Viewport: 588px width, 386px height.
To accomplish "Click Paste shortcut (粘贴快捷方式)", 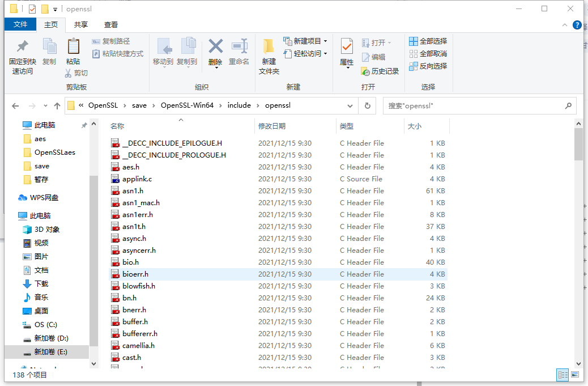I will pos(118,54).
